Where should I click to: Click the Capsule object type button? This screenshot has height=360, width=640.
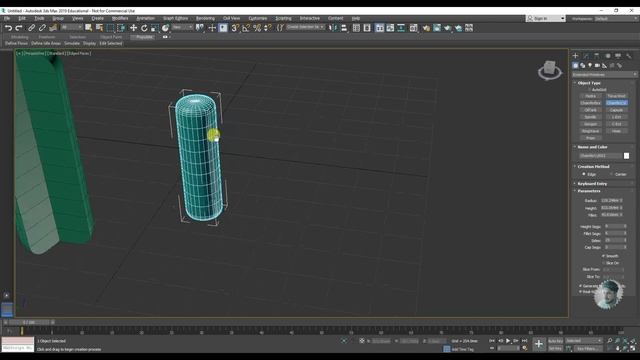(616, 110)
